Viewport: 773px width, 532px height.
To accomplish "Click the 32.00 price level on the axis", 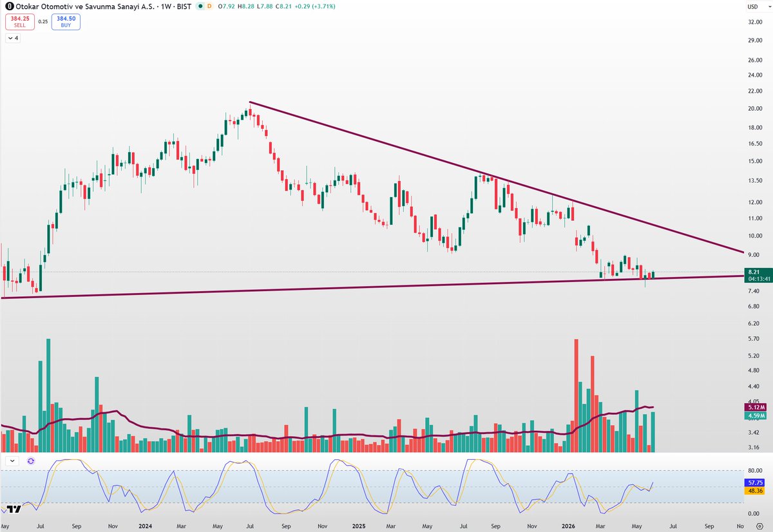I will click(x=755, y=21).
